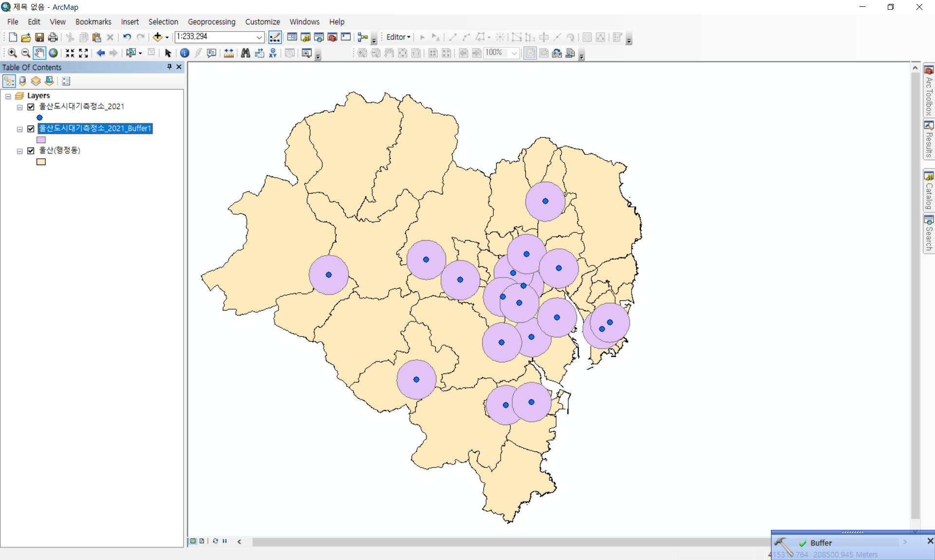Open the map scale dropdown

[x=259, y=37]
